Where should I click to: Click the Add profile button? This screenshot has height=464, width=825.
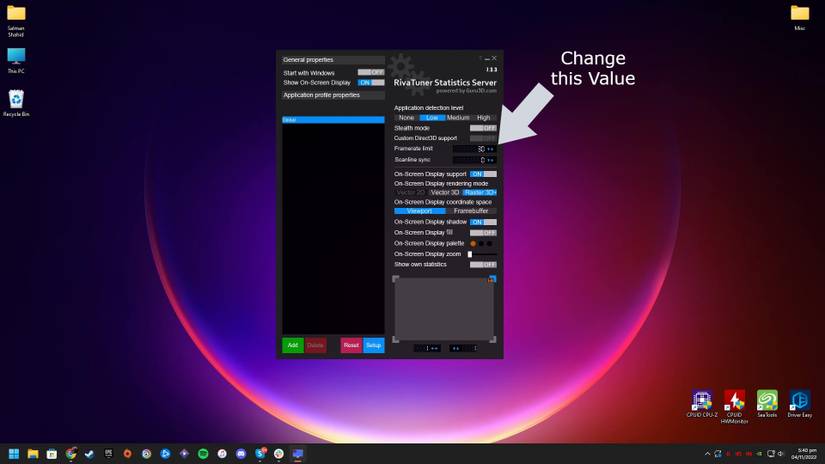293,345
